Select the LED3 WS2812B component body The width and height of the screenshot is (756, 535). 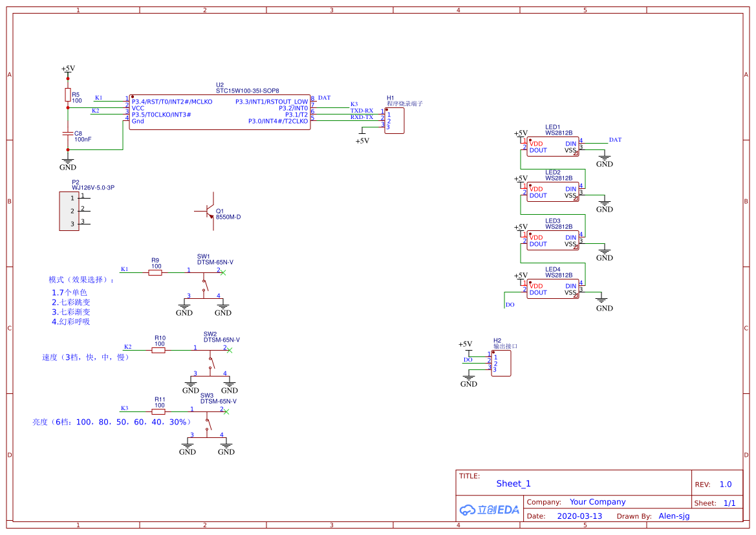(x=552, y=241)
